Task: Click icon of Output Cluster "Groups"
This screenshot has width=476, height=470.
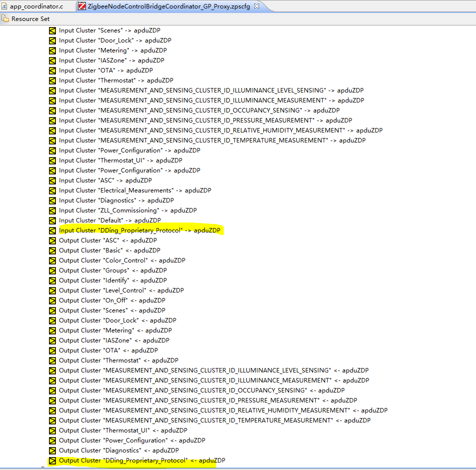Action: [x=52, y=270]
